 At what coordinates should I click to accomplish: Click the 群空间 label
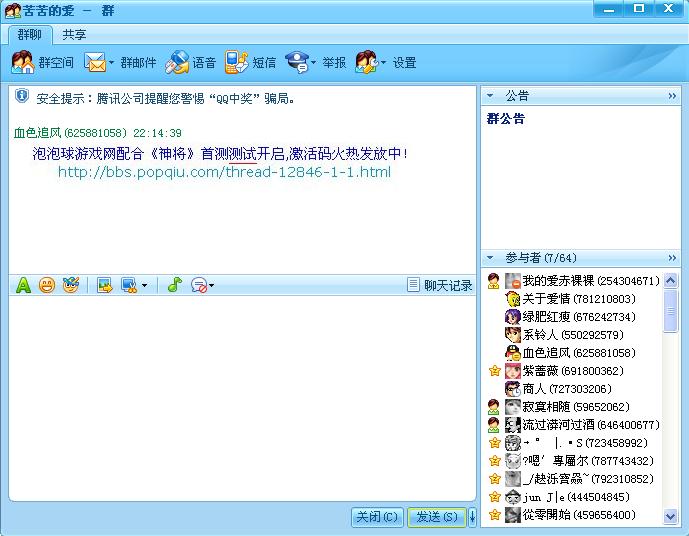(56, 63)
